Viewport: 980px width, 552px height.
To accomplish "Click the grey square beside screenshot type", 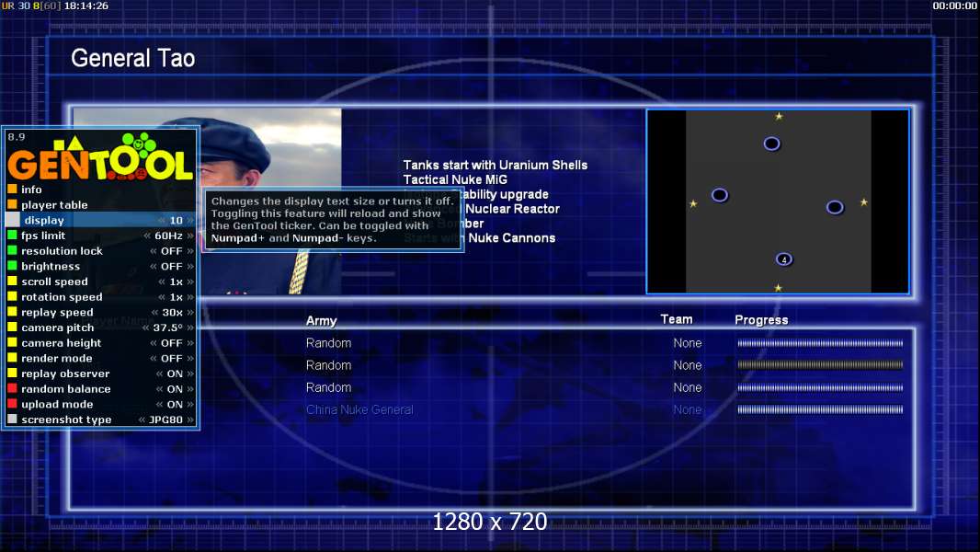I will (12, 419).
